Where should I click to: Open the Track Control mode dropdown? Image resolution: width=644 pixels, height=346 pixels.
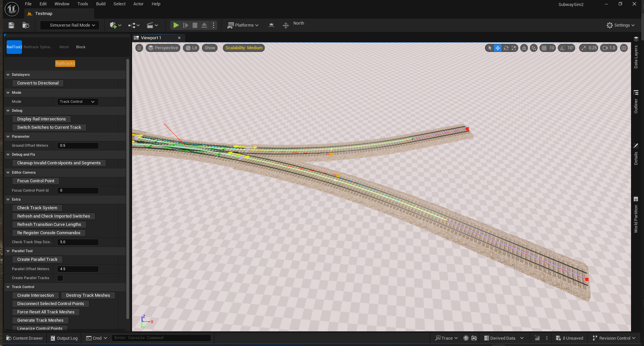(78, 102)
